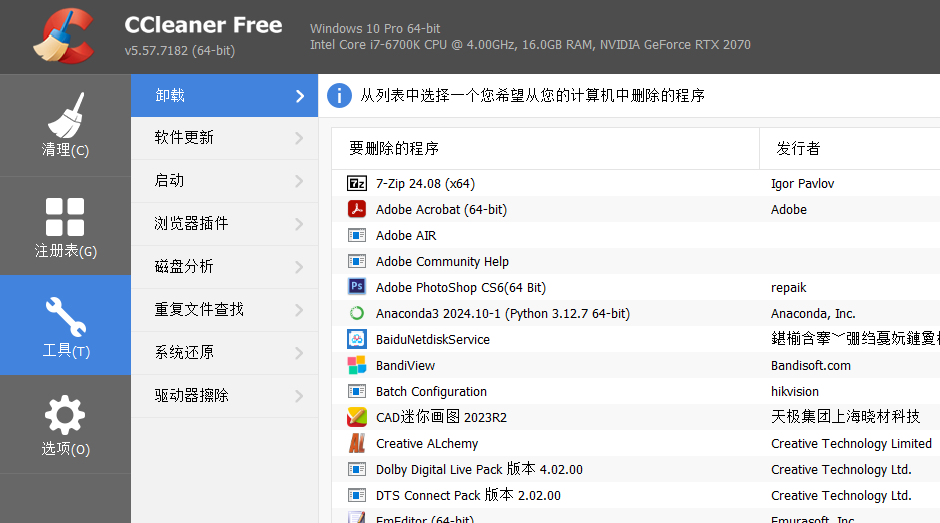Click the chevron beside 卸载

click(x=300, y=96)
